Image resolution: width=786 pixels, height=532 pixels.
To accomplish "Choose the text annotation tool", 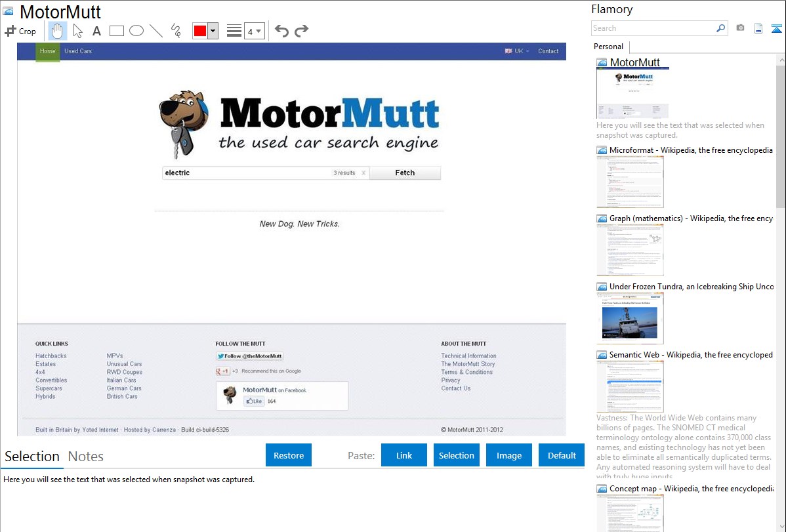I will point(96,31).
